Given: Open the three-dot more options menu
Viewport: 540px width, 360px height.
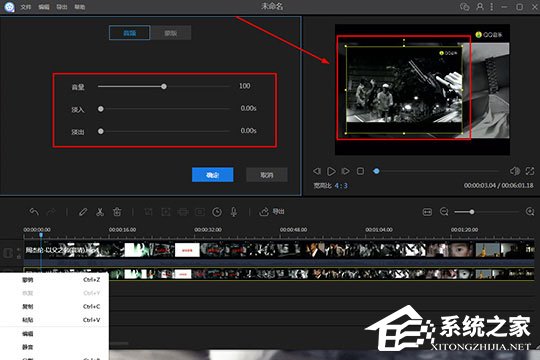Looking at the screenshot, I should pyautogui.click(x=492, y=7).
